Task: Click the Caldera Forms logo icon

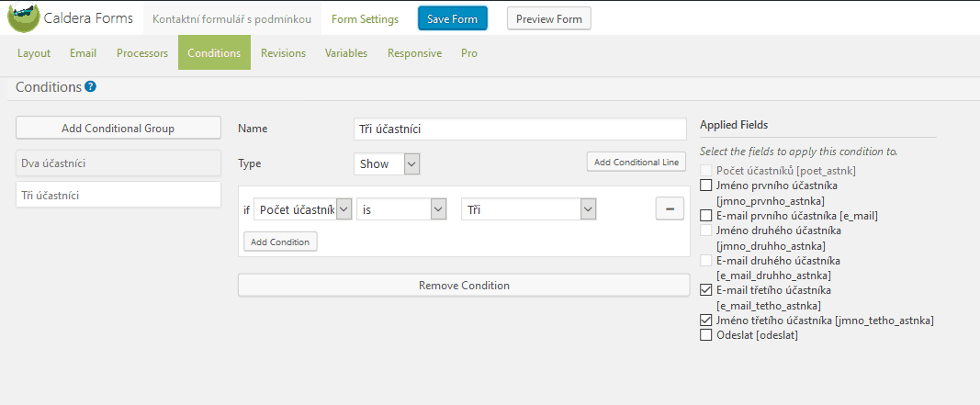Action: coord(24,17)
